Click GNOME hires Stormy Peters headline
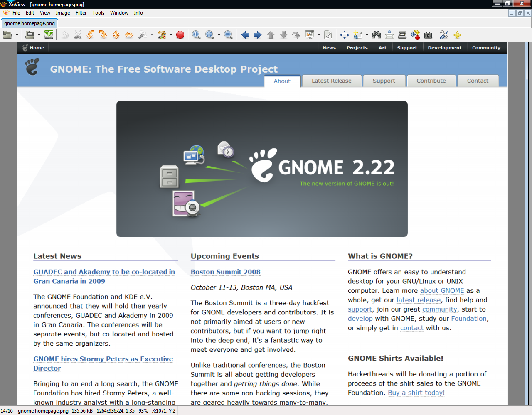 coord(103,363)
